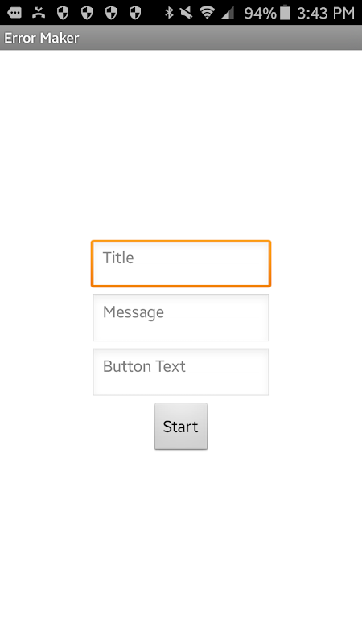Tap the missed call notification icon
Image resolution: width=362 pixels, height=644 pixels.
point(39,13)
